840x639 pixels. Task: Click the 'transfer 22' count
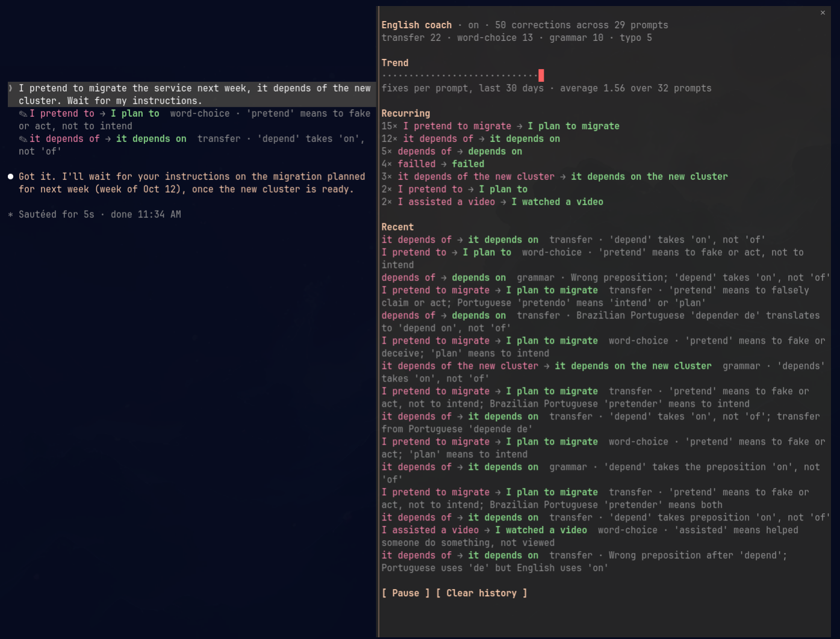coord(411,38)
